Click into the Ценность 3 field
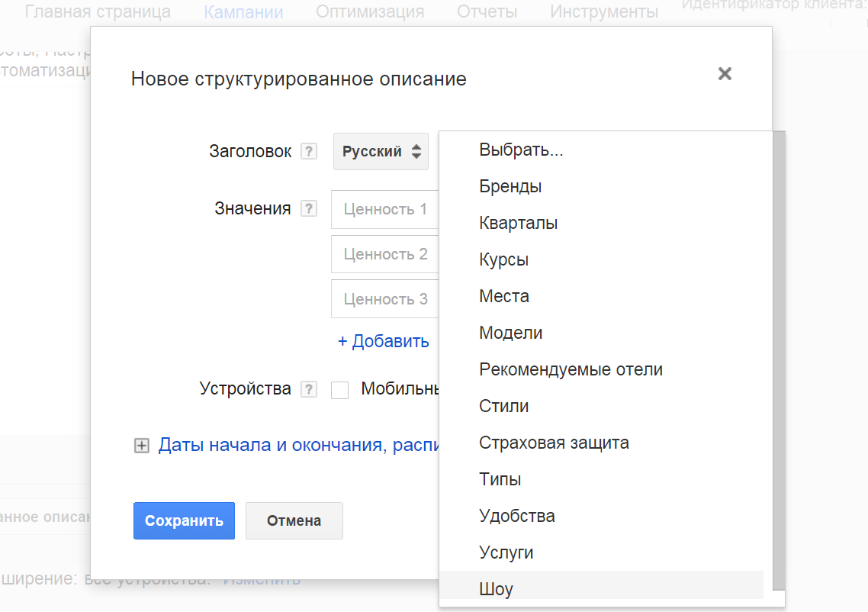Screen dimensions: 868x612 385,299
